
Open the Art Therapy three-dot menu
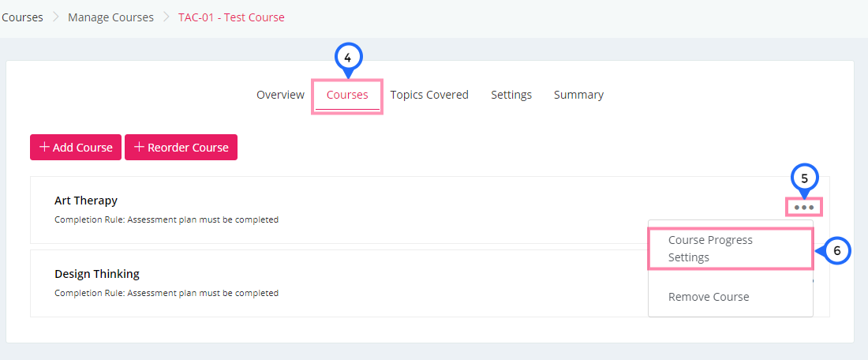point(804,207)
